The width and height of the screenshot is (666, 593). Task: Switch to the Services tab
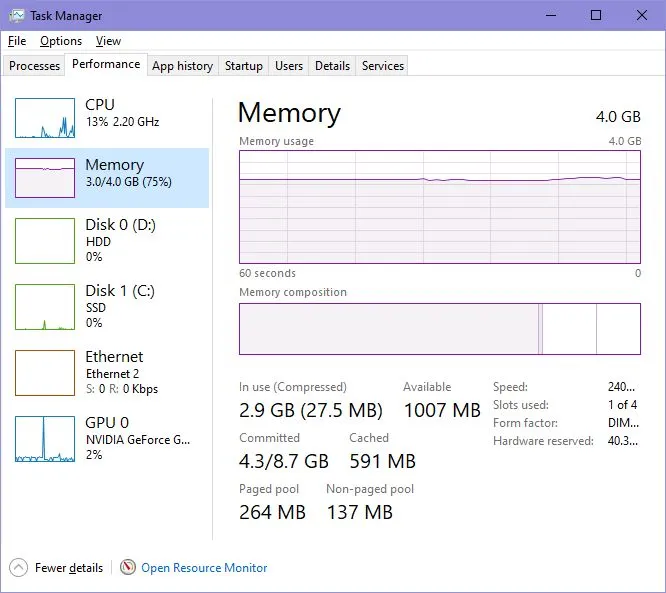[x=383, y=66]
